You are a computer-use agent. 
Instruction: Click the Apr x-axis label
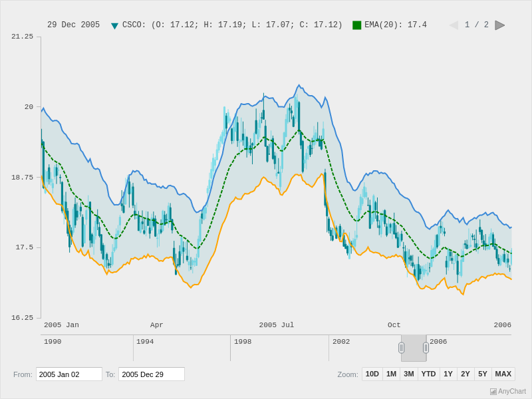point(156,325)
